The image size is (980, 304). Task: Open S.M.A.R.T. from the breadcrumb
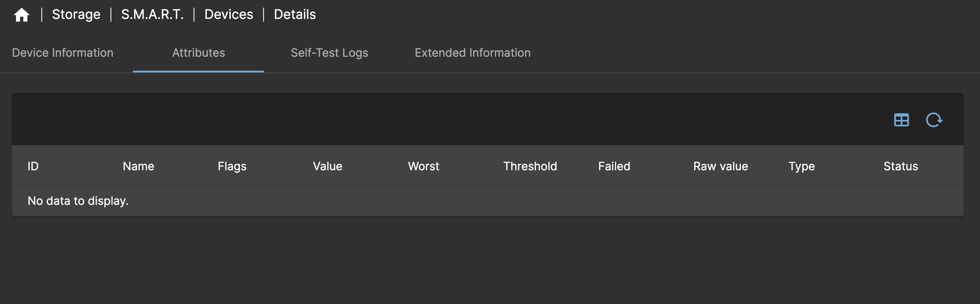(x=153, y=14)
